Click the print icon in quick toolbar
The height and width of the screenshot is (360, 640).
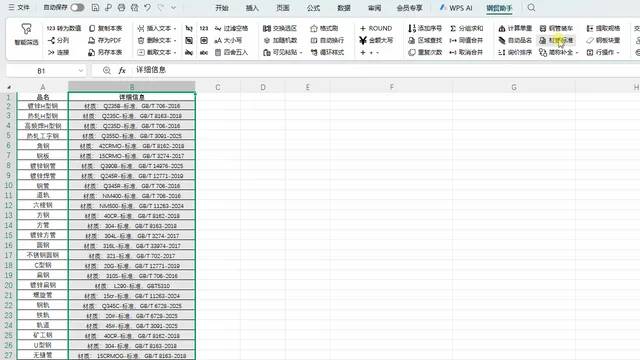pos(121,7)
